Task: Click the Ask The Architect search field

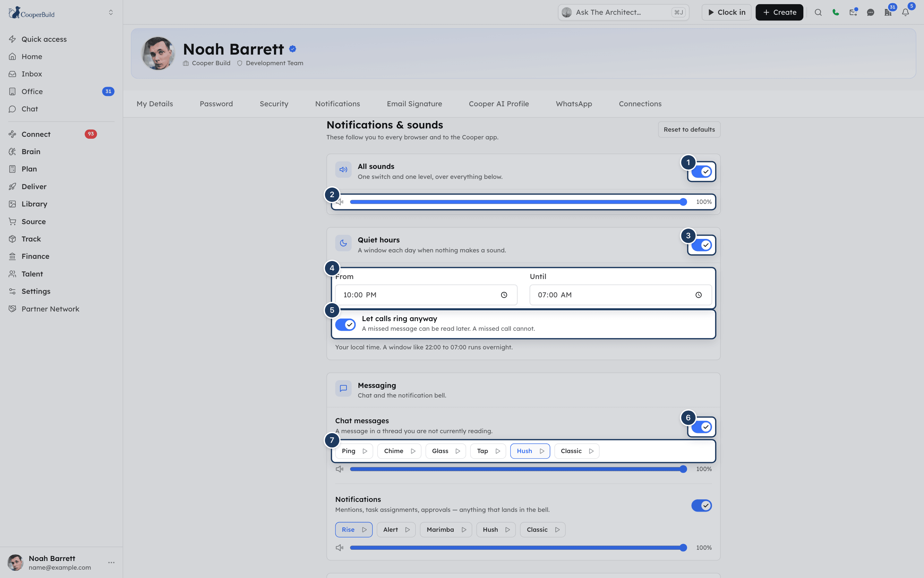Action: click(623, 12)
